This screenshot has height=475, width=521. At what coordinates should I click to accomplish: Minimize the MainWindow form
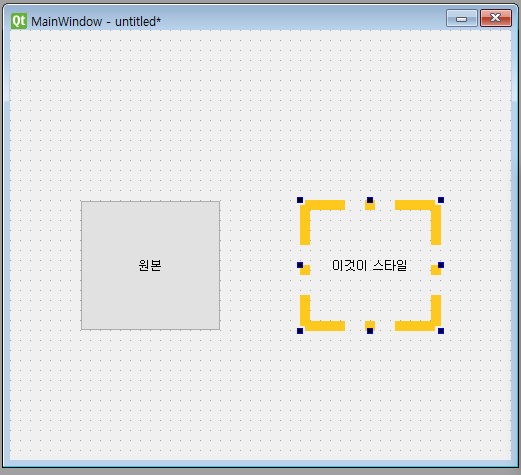(461, 18)
